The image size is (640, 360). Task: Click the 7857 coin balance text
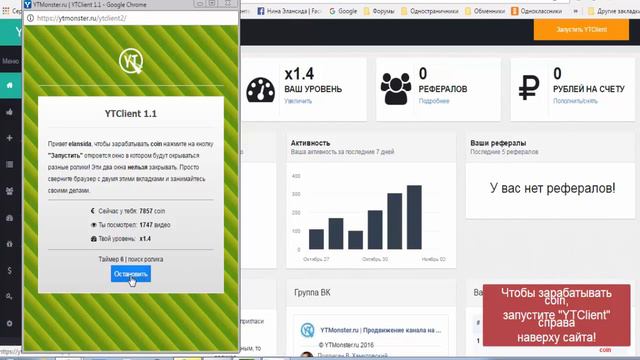pos(152,211)
